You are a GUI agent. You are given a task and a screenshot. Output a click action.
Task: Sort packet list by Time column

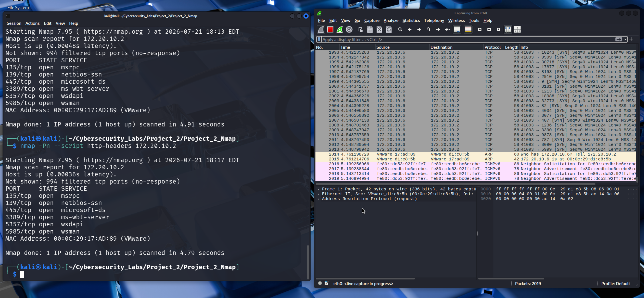pyautogui.click(x=357, y=47)
